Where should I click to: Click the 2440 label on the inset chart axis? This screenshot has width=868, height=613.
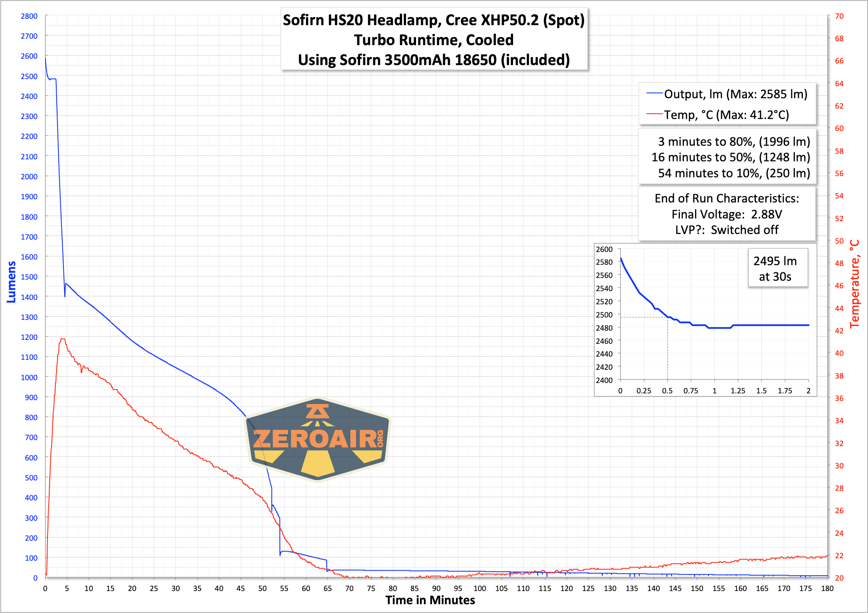pyautogui.click(x=604, y=354)
